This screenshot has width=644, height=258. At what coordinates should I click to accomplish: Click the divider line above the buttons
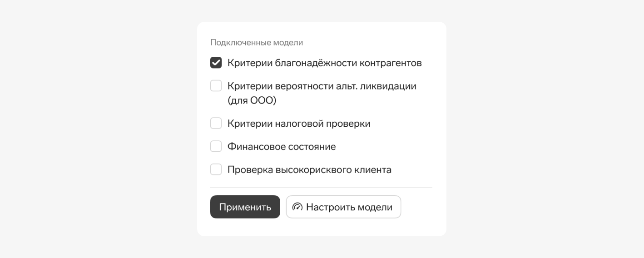coord(321,188)
